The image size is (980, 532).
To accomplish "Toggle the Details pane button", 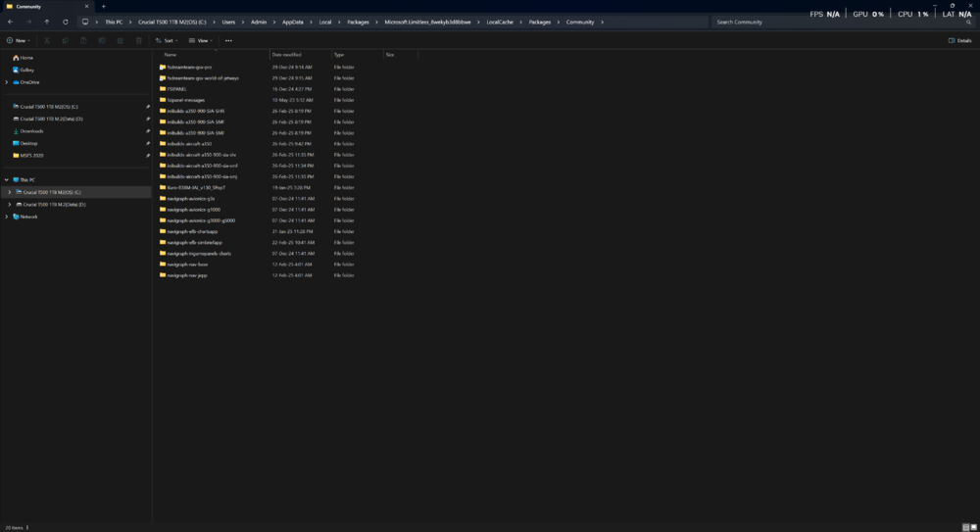I will tap(960, 41).
